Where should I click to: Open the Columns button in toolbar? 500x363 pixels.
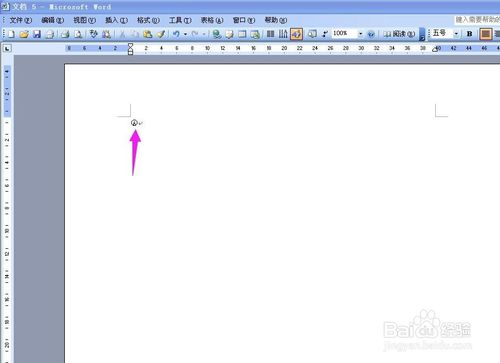[270, 34]
